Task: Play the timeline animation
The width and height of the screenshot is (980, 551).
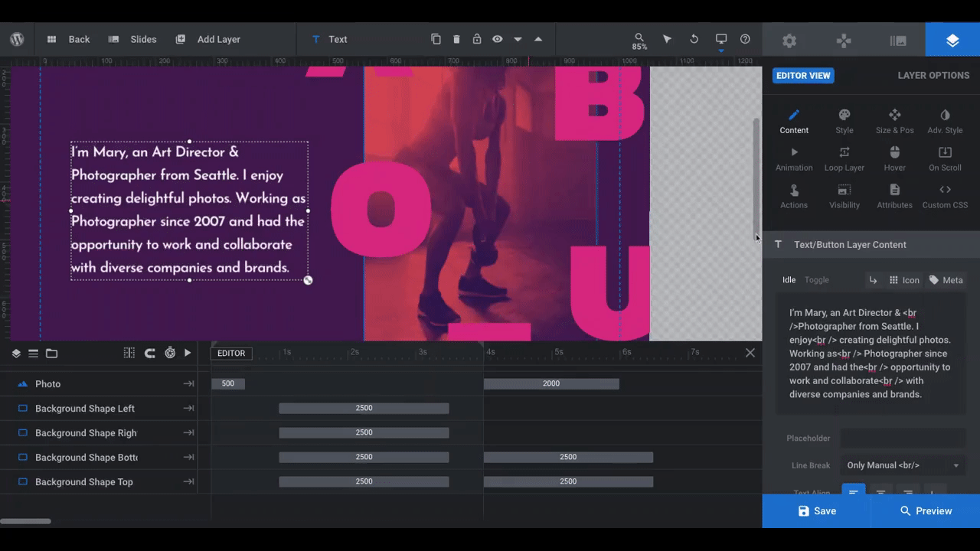Action: [188, 353]
